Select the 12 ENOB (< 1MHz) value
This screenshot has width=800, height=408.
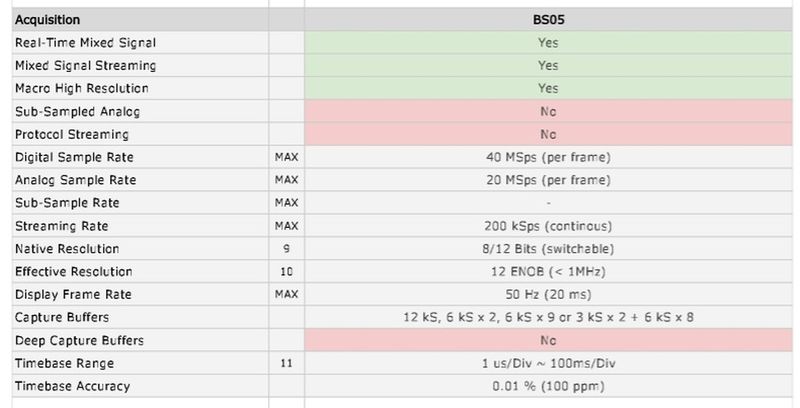point(547,272)
